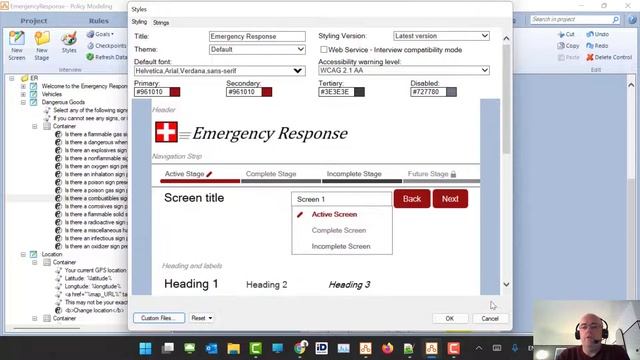
Task: Click the Title input field
Action: click(x=257, y=36)
